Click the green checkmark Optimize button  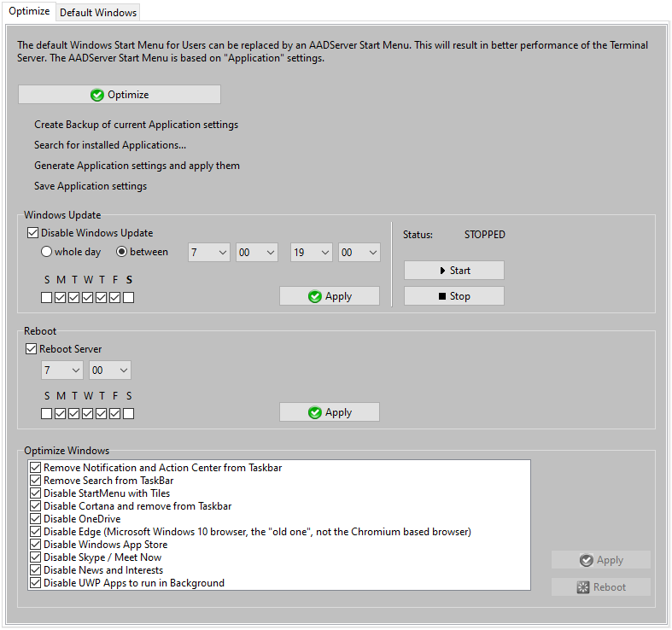pos(119,95)
